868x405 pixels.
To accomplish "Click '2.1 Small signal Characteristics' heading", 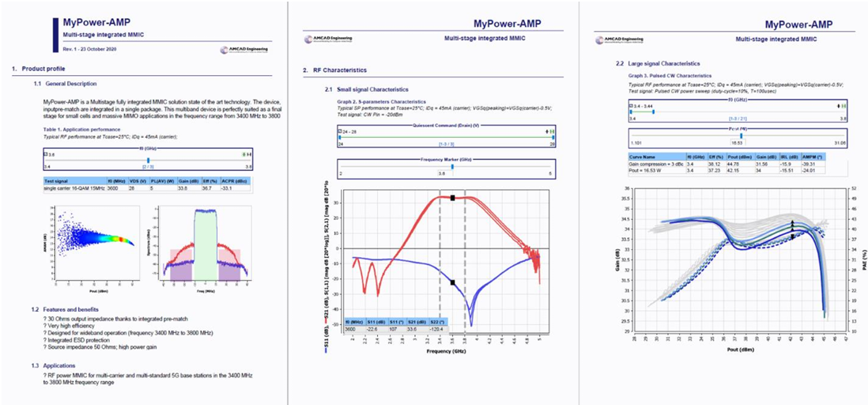I will click(367, 89).
